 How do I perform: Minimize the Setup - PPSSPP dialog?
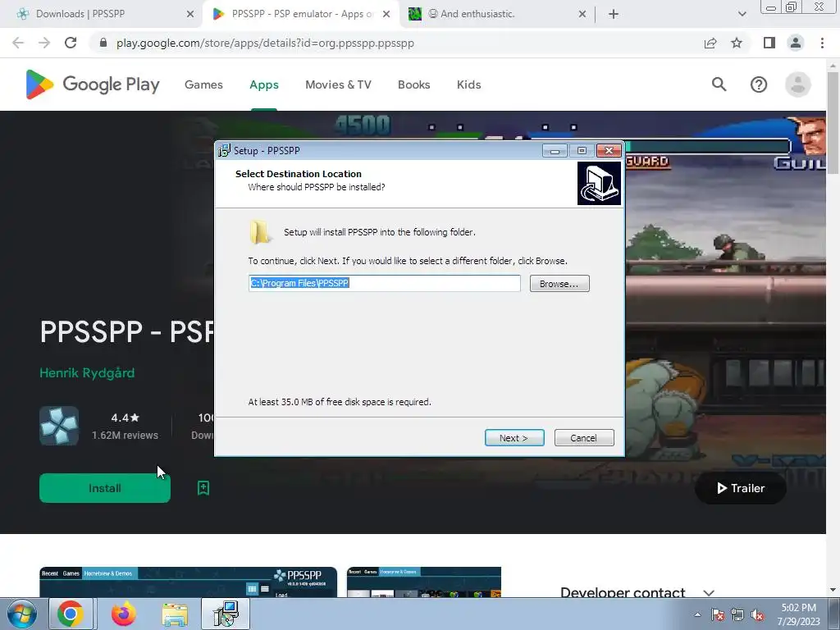[x=555, y=151]
